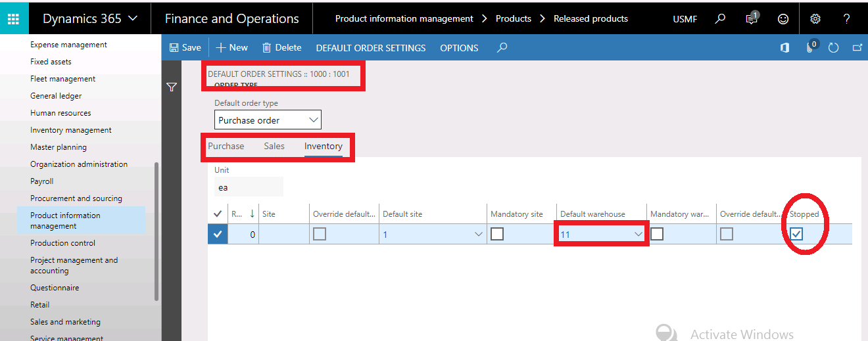Screen dimensions: 868x341
Task: Open Inventory management module
Action: point(71,130)
